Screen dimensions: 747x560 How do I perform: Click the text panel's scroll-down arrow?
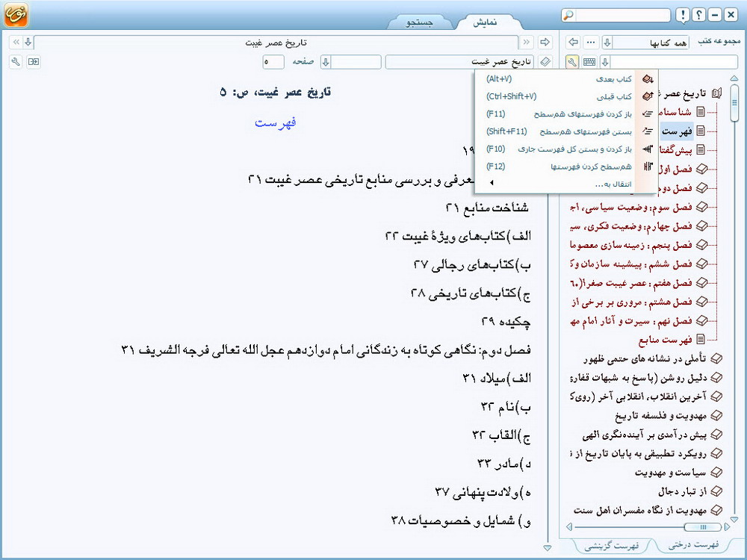(x=547, y=548)
